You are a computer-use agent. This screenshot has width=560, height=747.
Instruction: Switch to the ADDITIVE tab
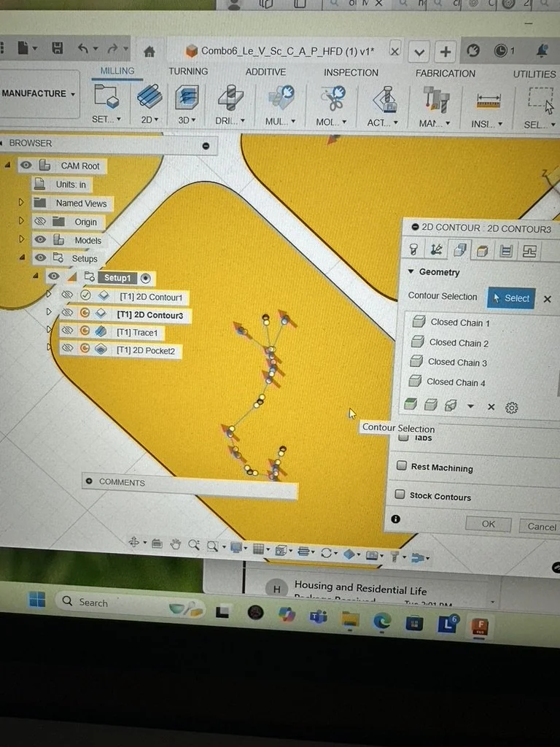click(265, 72)
